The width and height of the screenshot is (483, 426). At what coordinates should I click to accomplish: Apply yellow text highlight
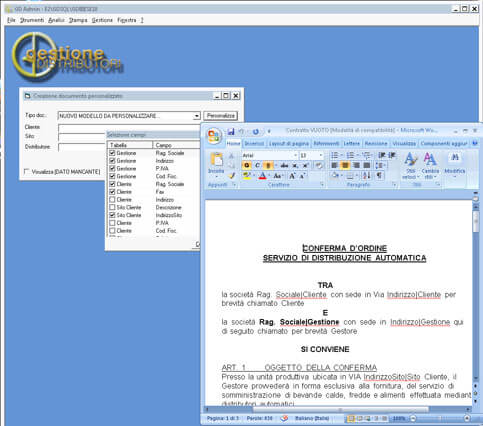pos(247,176)
